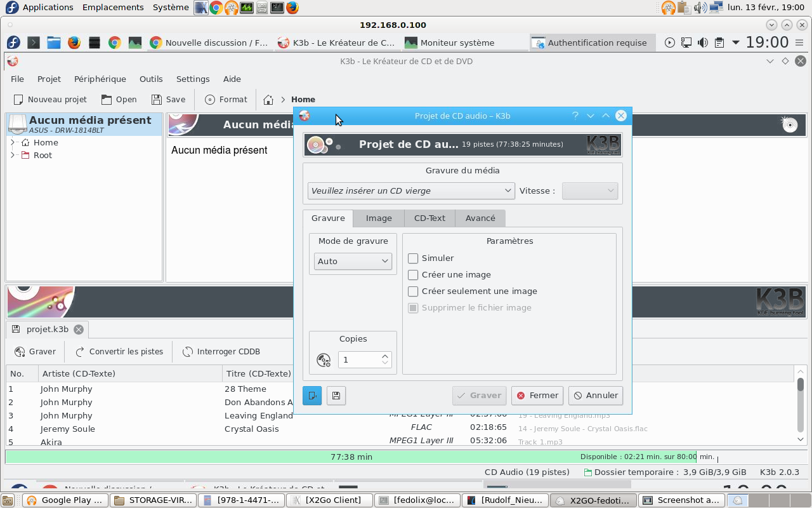Click the Graver flame icon in project toolbar

click(19, 352)
